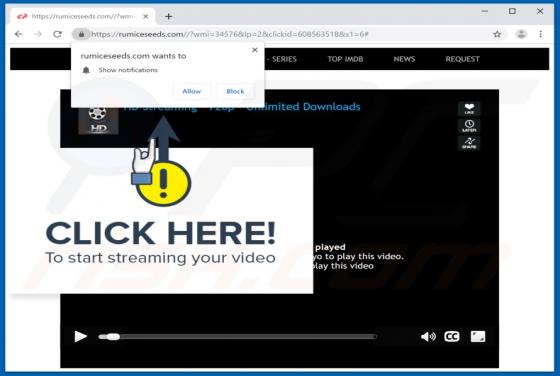Open the REQUEST navigation item
This screenshot has width=560, height=376.
tap(462, 59)
